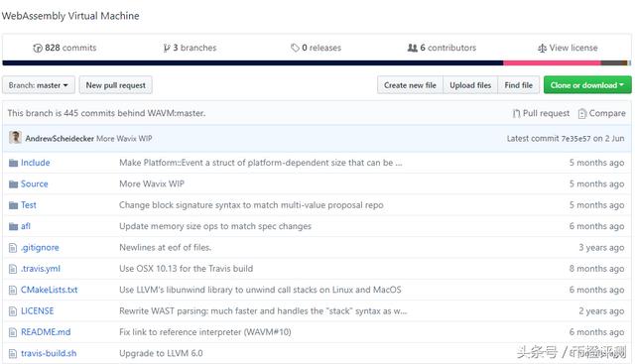Open the .travis.yml file name link

coord(41,269)
